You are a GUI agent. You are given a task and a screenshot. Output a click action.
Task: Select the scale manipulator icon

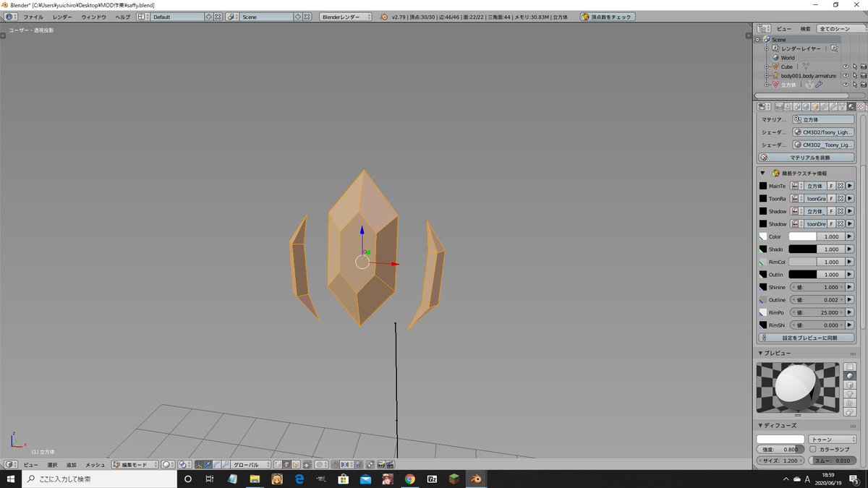pos(224,464)
